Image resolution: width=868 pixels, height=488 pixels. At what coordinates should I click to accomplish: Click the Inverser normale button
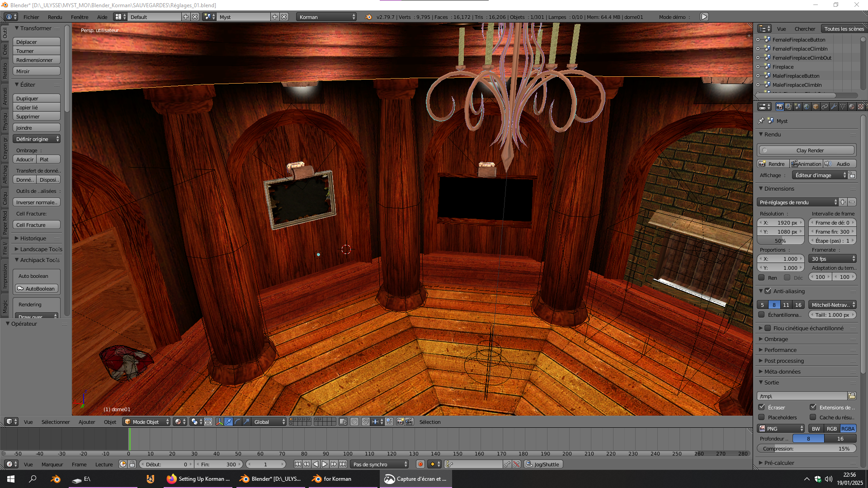coord(37,202)
